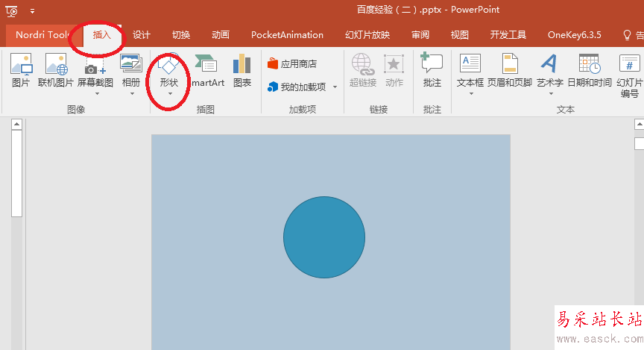Click the left pane scrollbar thumb
644x350 pixels.
pos(16,173)
